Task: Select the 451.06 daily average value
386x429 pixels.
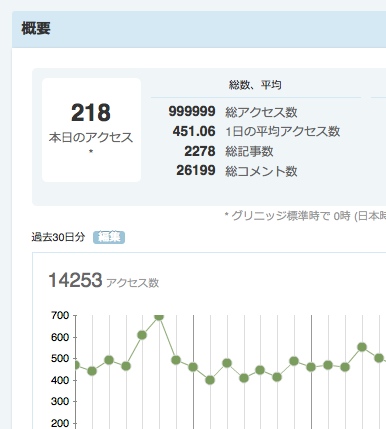Action: (194, 131)
